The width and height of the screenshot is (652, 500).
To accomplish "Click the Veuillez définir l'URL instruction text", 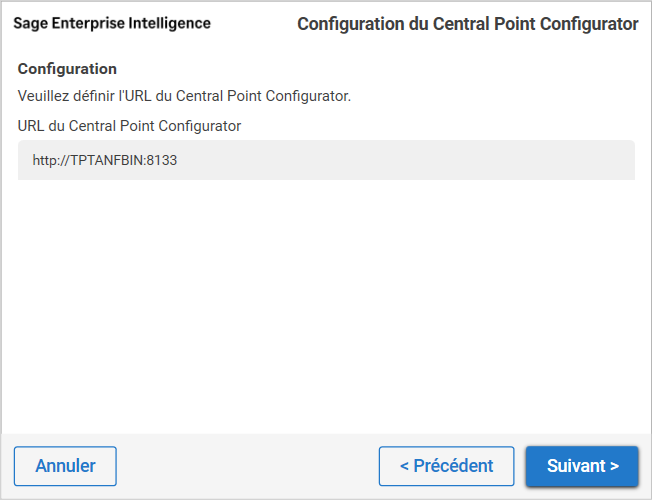I will coord(184,96).
